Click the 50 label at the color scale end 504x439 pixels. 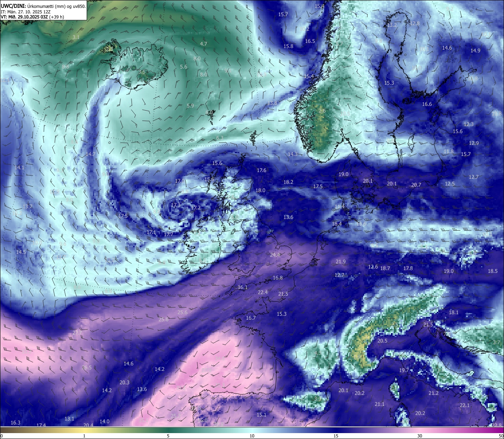501,436
